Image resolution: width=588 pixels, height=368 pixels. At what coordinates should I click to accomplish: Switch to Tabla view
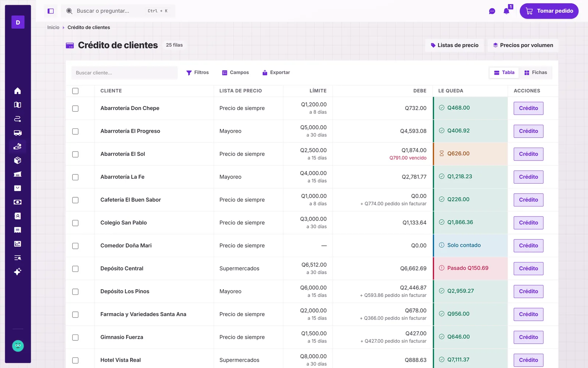[x=504, y=72]
